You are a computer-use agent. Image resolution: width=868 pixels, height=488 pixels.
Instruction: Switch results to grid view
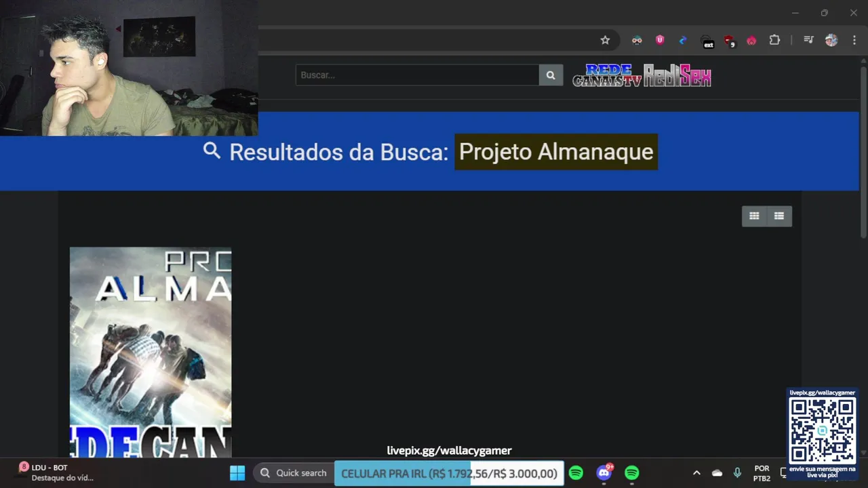pyautogui.click(x=754, y=216)
